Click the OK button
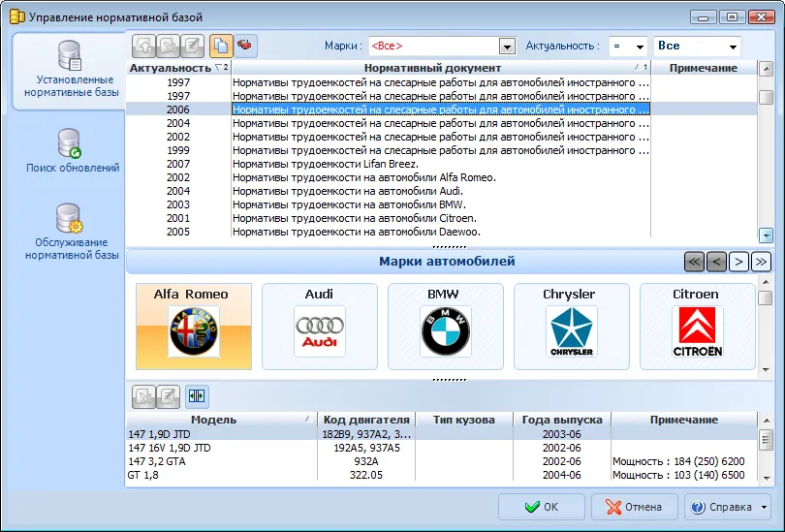Image resolution: width=785 pixels, height=532 pixels. [x=541, y=507]
